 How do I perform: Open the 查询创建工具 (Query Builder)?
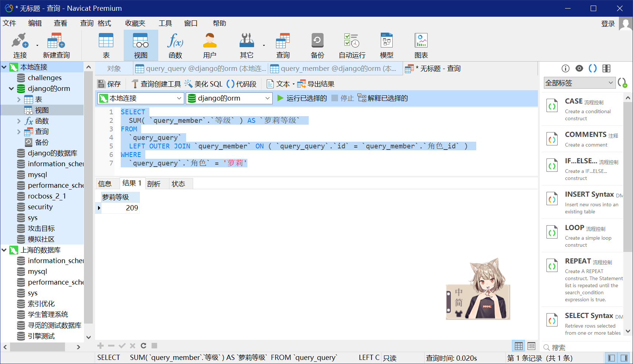(156, 83)
